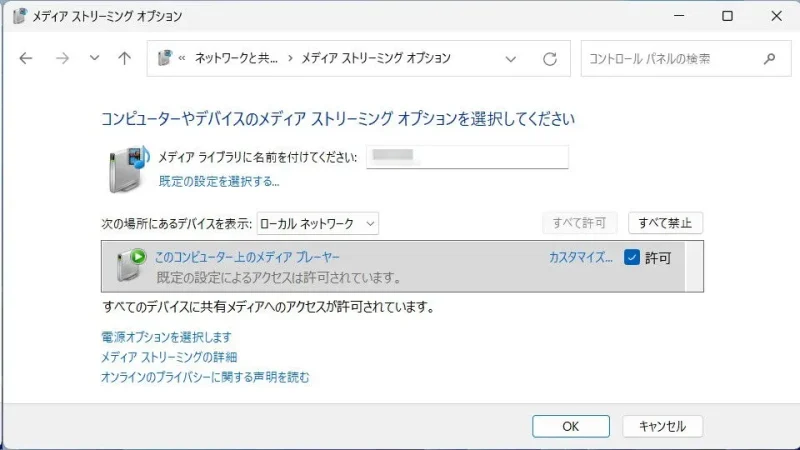Refresh the address bar location
This screenshot has width=800, height=450.
click(549, 59)
